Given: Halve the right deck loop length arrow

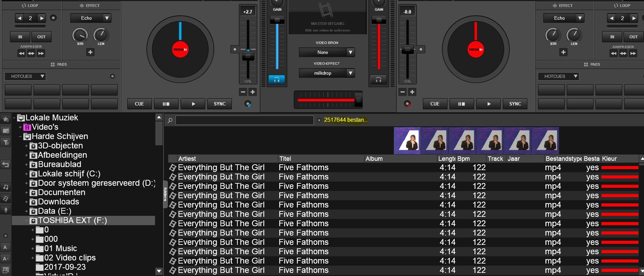Looking at the screenshot, I should coord(612,18).
